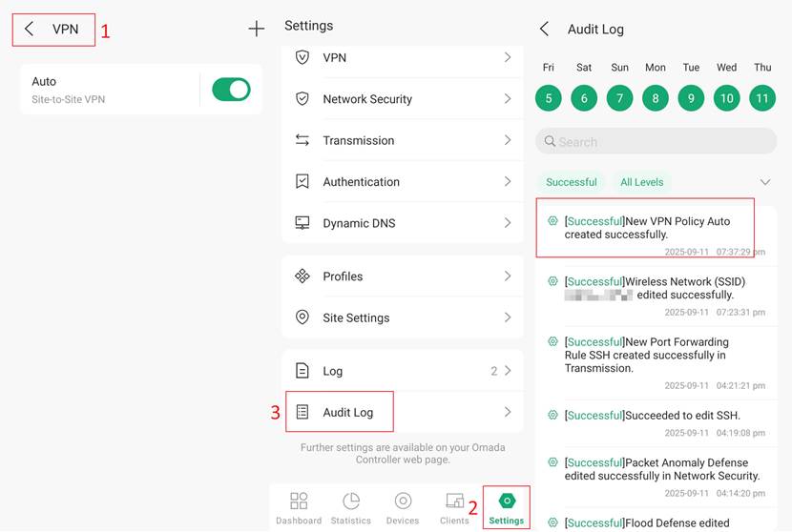Toggle the Auto Site-to-Site VPN switch
The width and height of the screenshot is (792, 532).
point(231,90)
